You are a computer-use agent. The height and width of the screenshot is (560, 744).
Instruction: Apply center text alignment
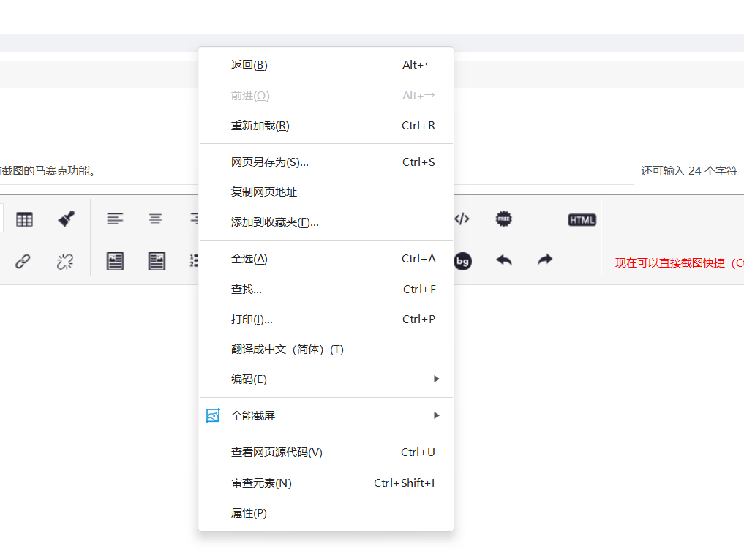155,219
